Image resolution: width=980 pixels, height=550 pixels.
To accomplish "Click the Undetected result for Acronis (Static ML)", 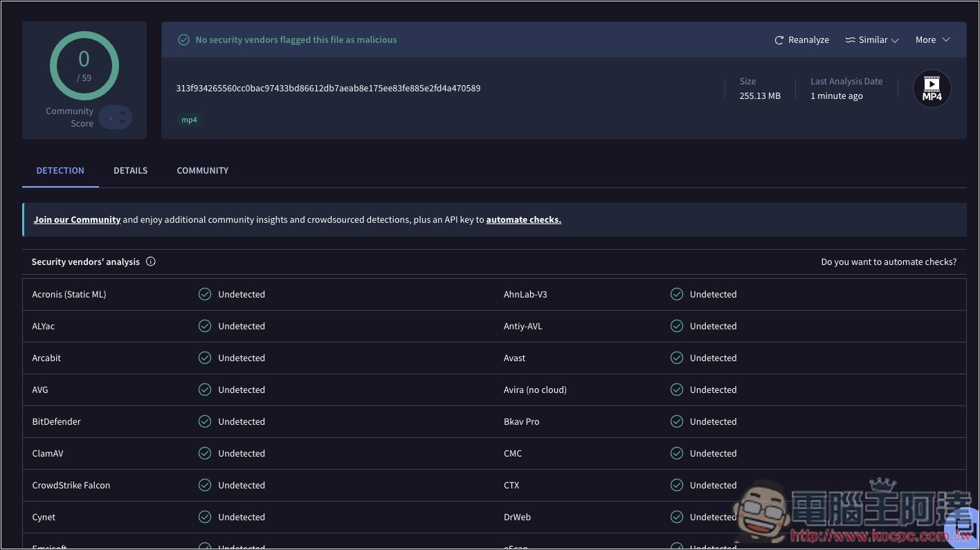I will click(x=242, y=294).
